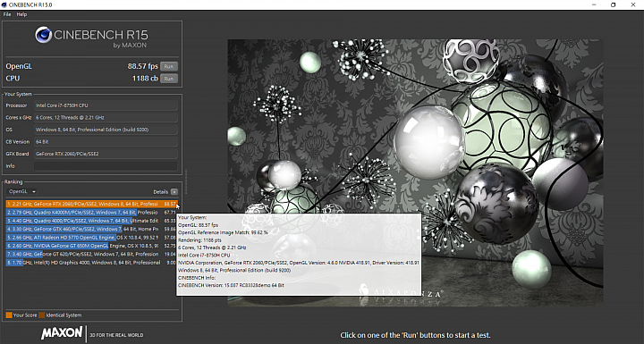Click the Cores x GHz value field
The image size is (644, 344).
(106, 117)
